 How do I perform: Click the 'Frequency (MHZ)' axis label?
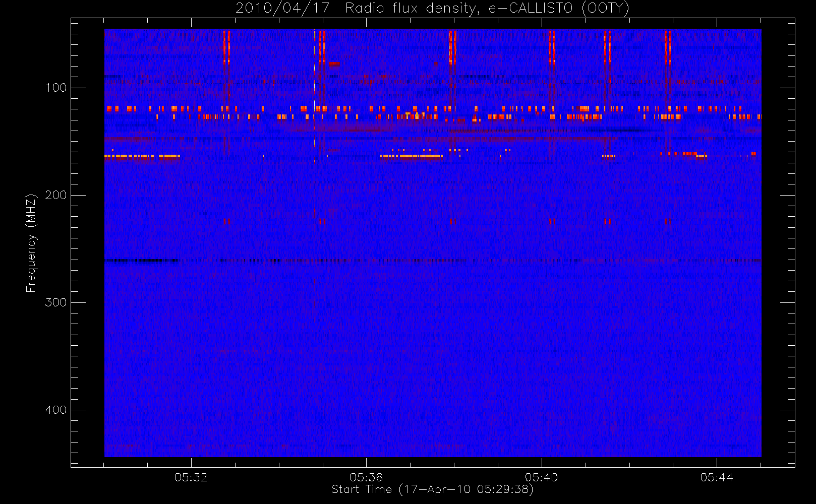coord(31,243)
